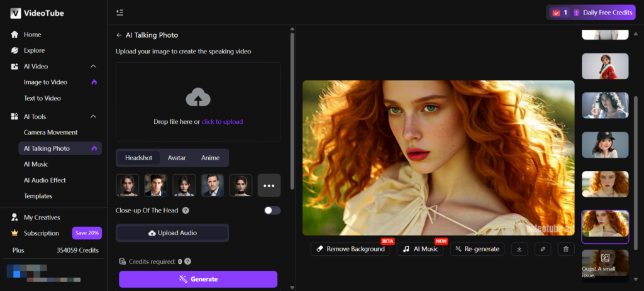Click the Remove Background button

(350, 249)
